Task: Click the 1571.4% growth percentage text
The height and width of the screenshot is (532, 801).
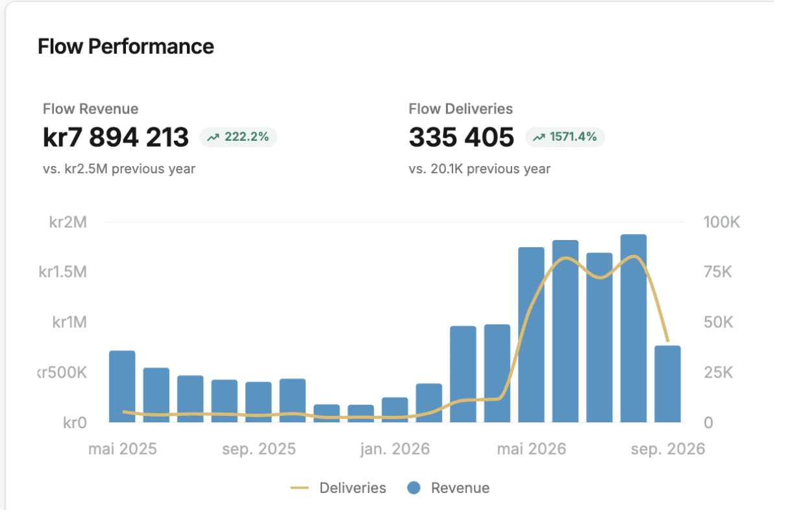Action: (x=573, y=138)
